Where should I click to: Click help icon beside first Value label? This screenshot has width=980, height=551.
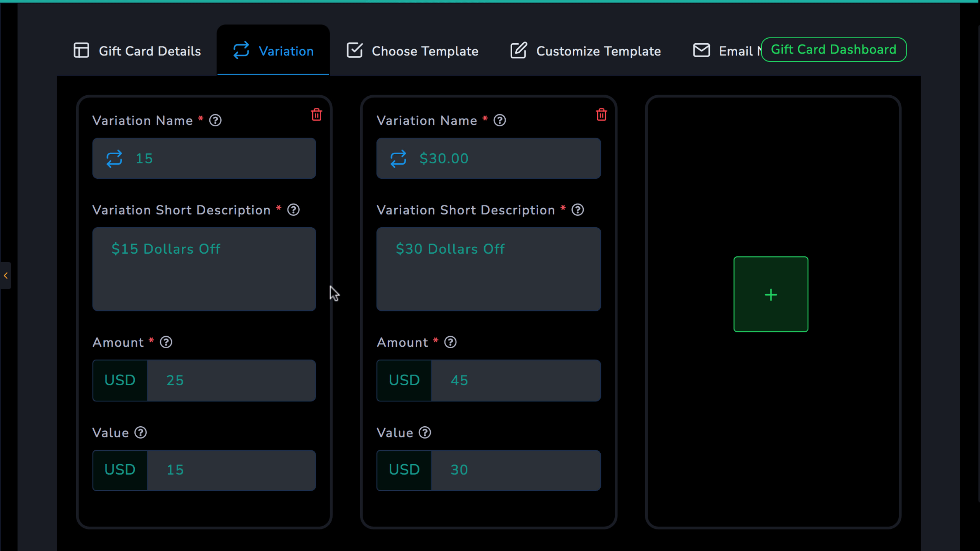[141, 432]
